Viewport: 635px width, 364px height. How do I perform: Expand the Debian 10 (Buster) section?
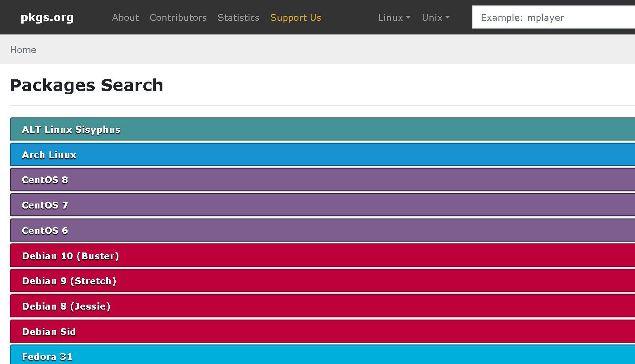coord(322,256)
